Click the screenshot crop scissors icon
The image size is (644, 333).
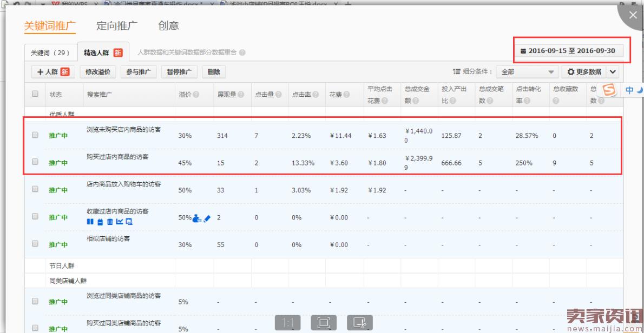click(x=360, y=323)
